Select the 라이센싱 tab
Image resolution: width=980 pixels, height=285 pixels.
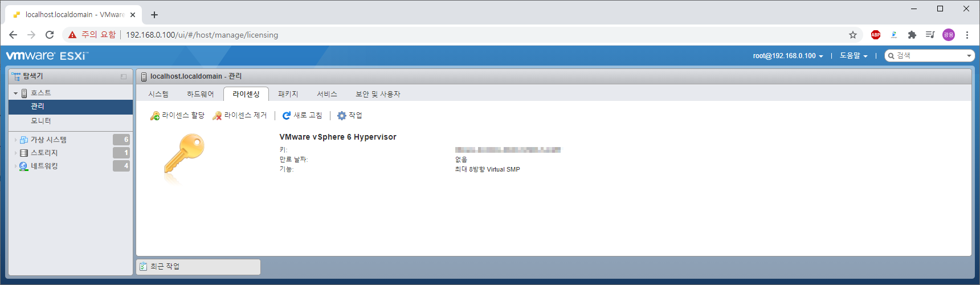pyautogui.click(x=246, y=94)
